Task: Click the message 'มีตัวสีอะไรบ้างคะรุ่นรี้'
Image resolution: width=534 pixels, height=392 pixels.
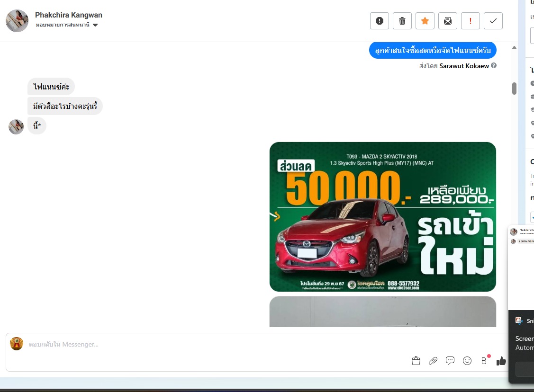Action: 65,106
